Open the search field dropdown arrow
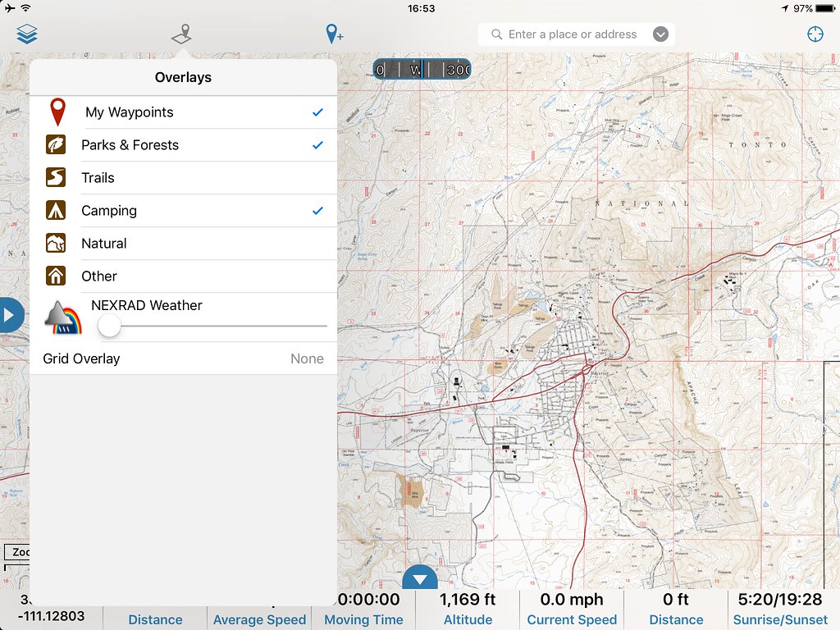Viewport: 840px width, 630px height. click(660, 34)
